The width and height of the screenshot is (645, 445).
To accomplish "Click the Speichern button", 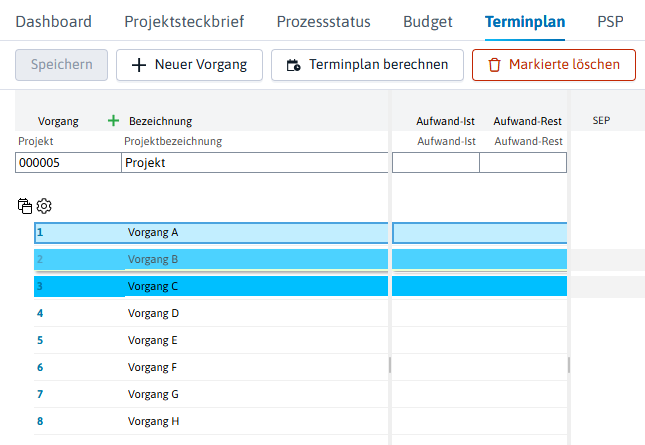I will 62,65.
